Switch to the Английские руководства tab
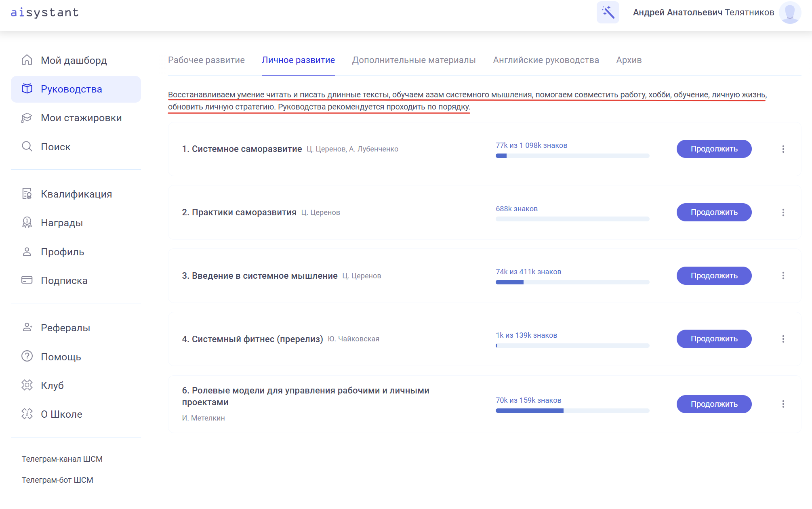Image resolution: width=812 pixels, height=509 pixels. [x=546, y=60]
